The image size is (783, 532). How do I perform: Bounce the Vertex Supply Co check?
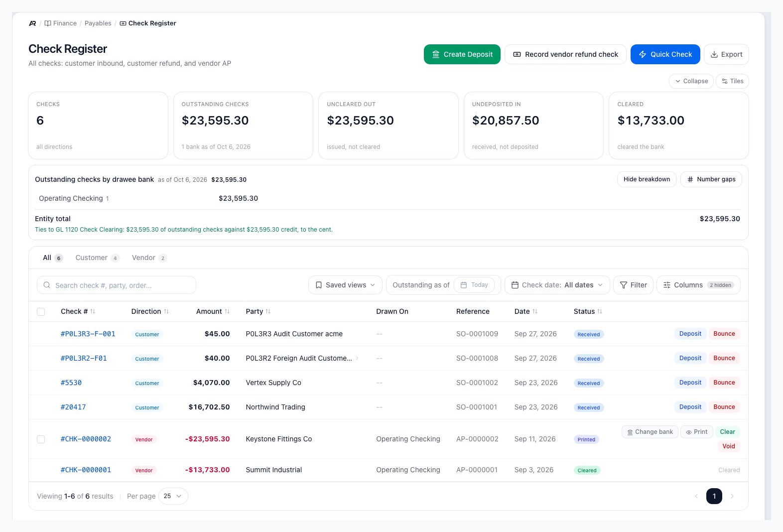[724, 383]
